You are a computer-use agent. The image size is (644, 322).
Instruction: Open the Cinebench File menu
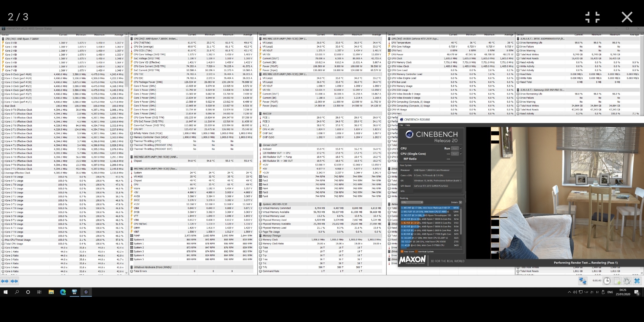pos(401,125)
